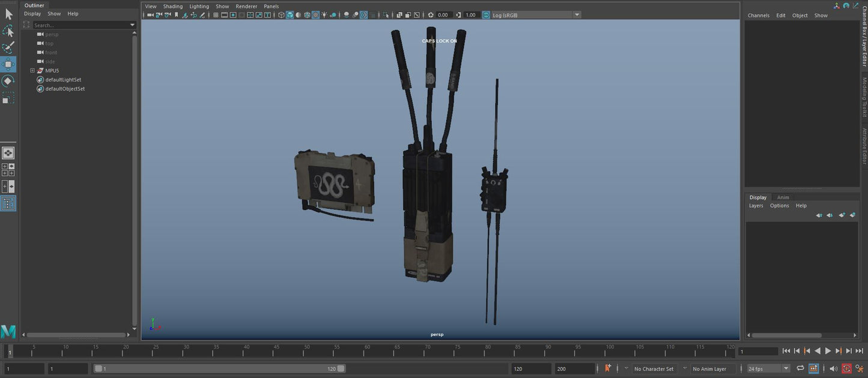
Task: Turn on textured display with the checker icon
Action: (x=315, y=15)
